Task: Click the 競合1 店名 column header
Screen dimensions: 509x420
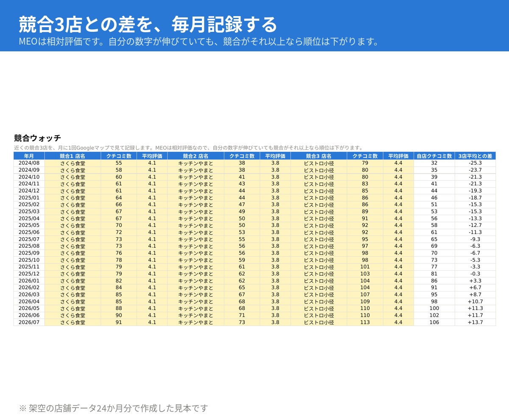Action: pos(73,156)
